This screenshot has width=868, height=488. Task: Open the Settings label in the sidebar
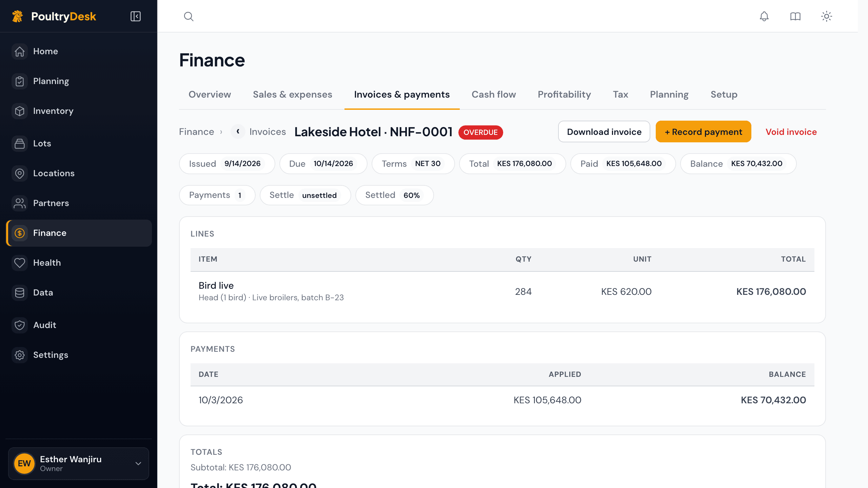click(51, 355)
